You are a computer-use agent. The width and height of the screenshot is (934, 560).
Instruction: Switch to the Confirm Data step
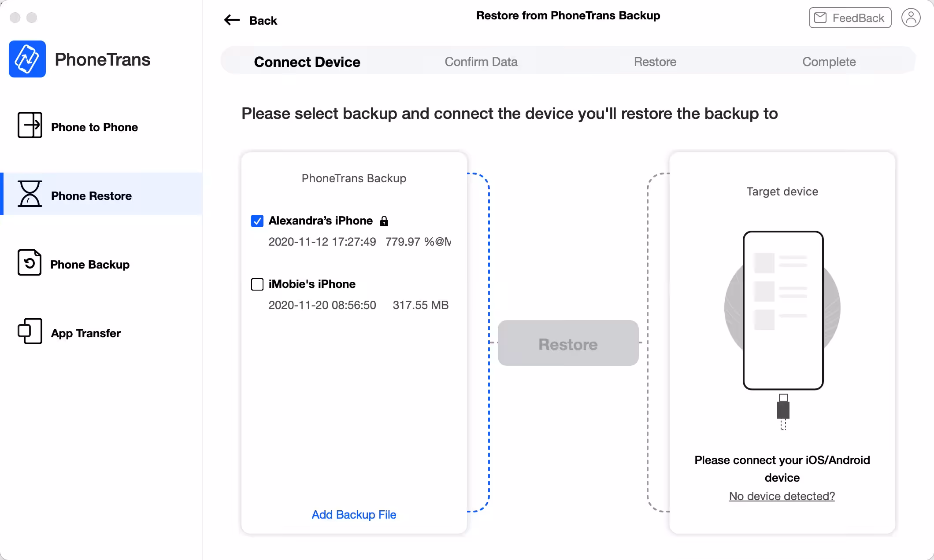click(481, 62)
